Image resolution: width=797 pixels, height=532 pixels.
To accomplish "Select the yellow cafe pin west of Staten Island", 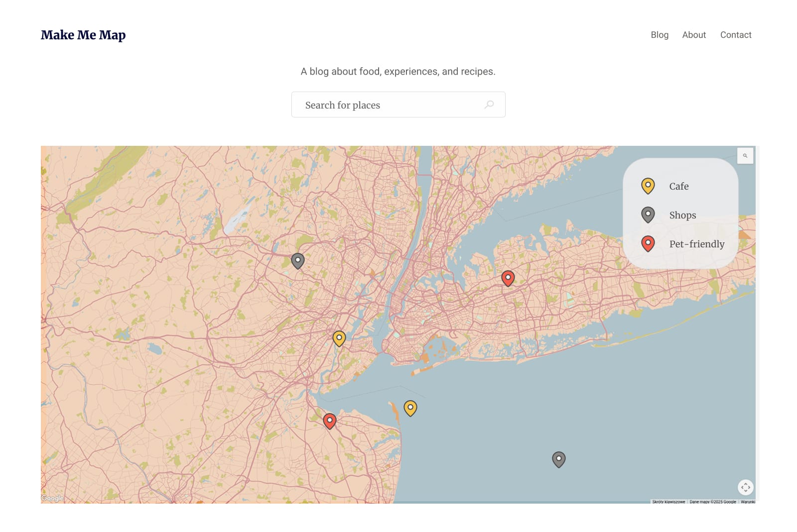I will point(339,338).
